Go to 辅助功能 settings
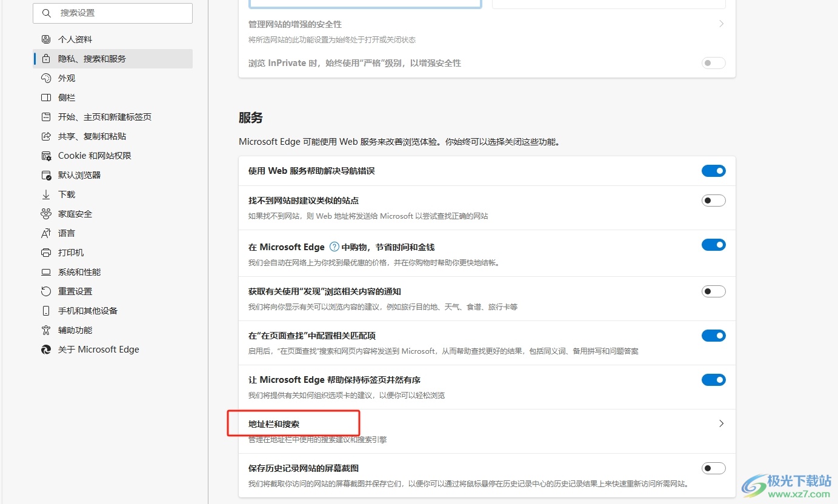 tap(113, 330)
